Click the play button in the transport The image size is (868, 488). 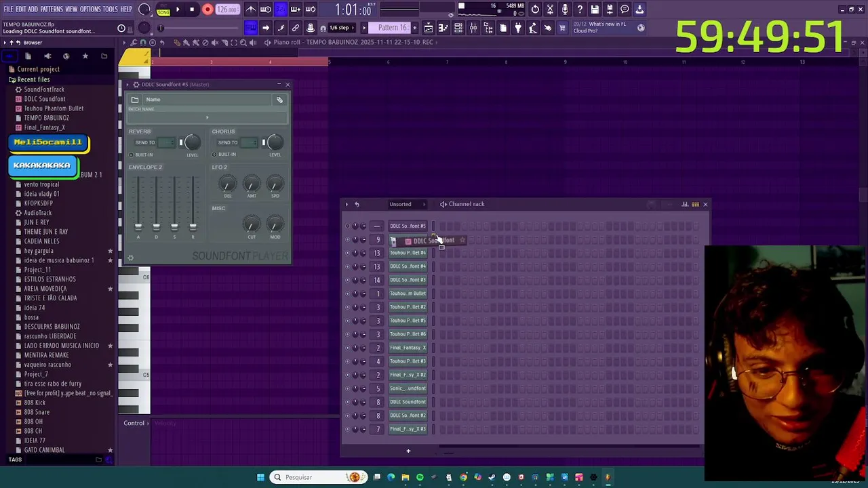(178, 9)
